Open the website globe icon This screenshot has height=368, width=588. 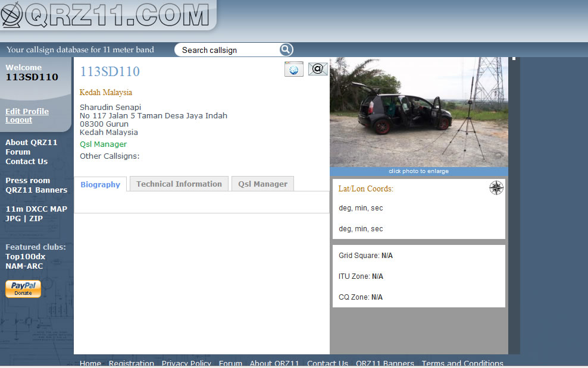tap(293, 70)
